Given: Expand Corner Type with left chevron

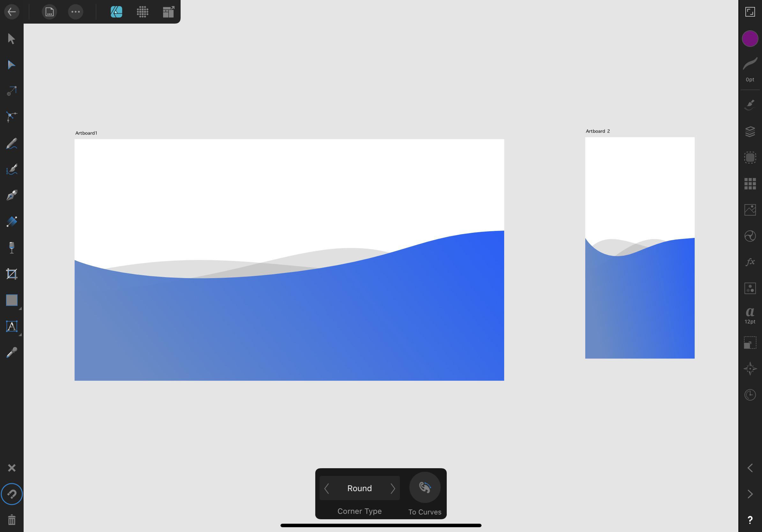Looking at the screenshot, I should coord(327,487).
